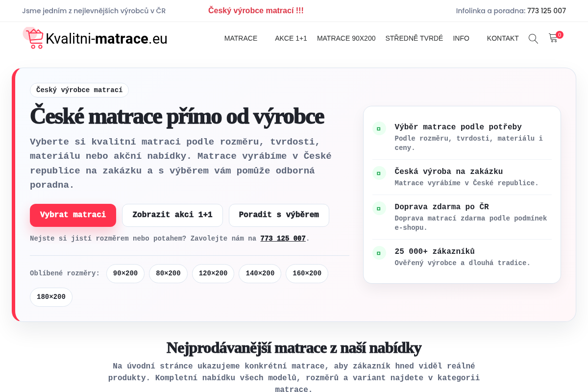Select the 160×200 size chip
588x392 pixels.
pos(307,273)
